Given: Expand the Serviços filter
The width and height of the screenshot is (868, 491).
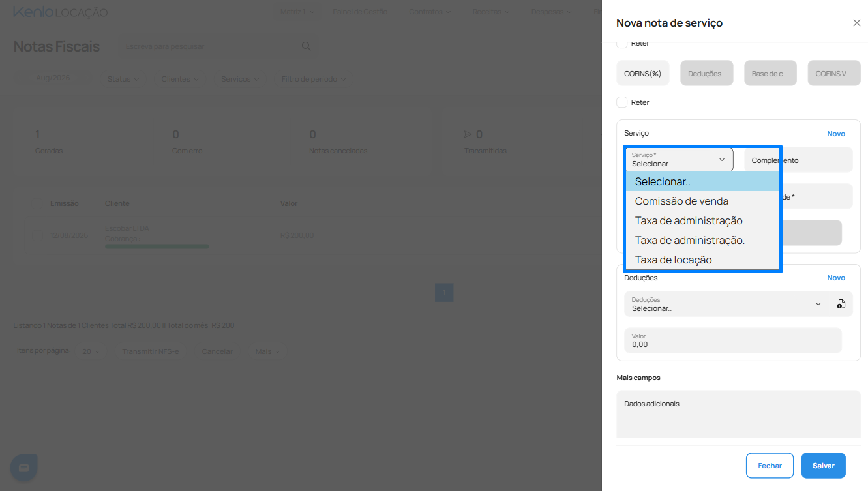Looking at the screenshot, I should click(x=240, y=79).
